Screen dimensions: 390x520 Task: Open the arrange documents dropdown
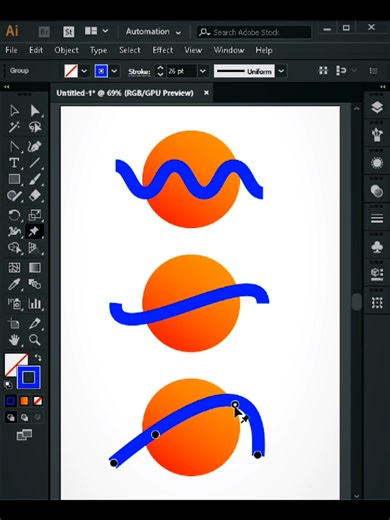click(x=96, y=31)
